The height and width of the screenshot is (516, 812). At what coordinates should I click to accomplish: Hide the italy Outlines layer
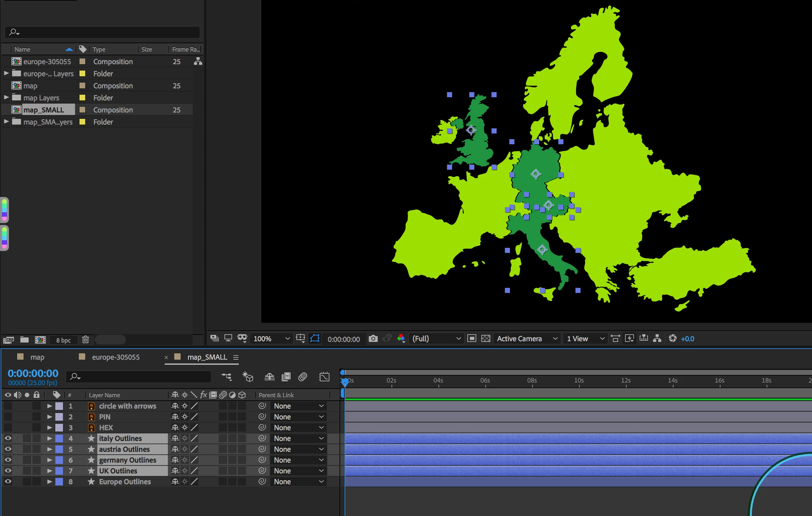click(x=8, y=438)
